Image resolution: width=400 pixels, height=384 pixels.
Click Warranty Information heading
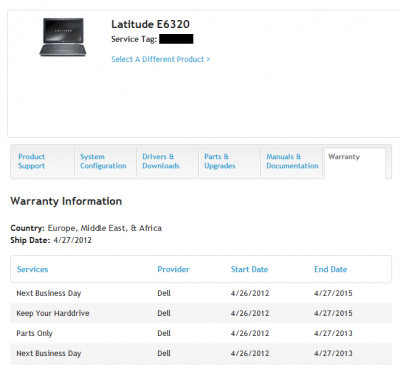point(66,201)
